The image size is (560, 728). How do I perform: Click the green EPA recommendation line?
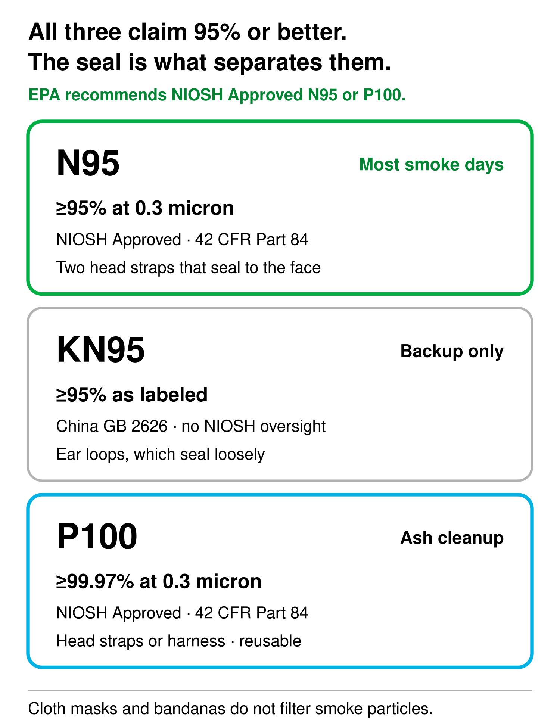pyautogui.click(x=217, y=95)
